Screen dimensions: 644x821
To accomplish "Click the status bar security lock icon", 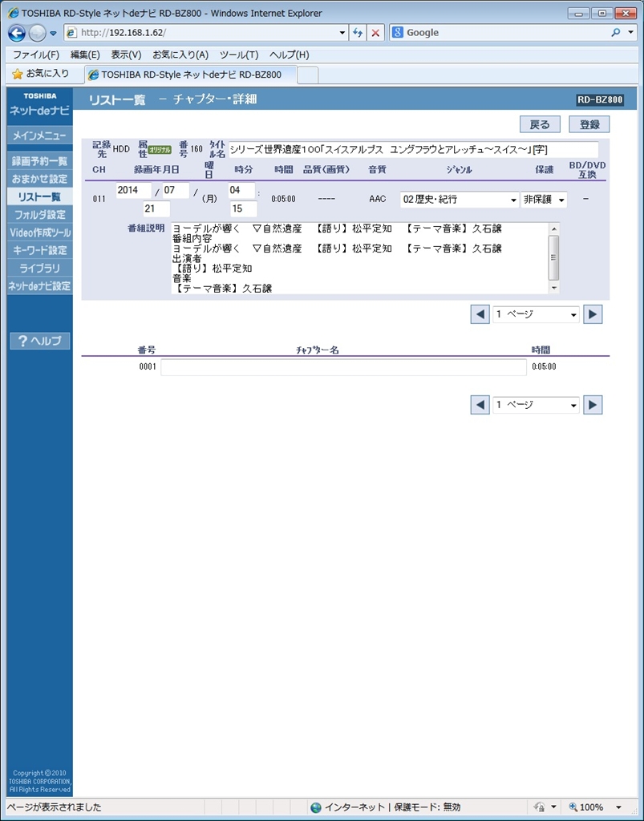I will tap(539, 807).
